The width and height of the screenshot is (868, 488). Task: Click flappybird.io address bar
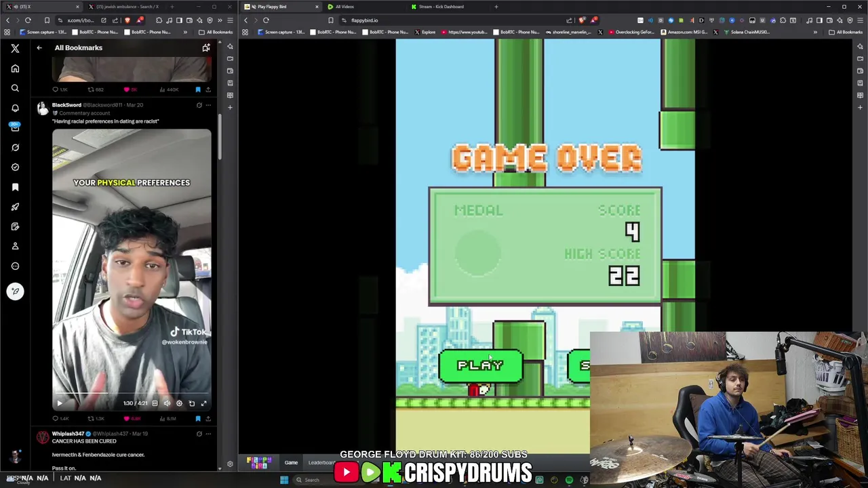click(454, 20)
